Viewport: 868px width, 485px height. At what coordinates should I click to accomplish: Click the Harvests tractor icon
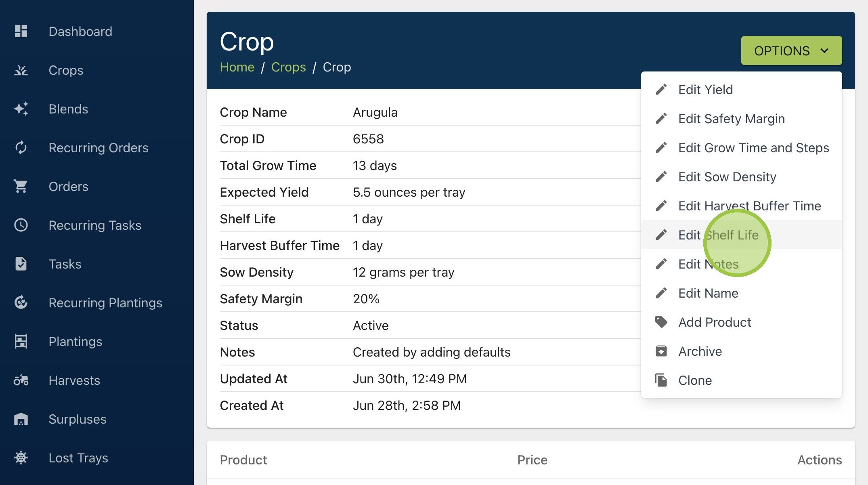(x=21, y=380)
